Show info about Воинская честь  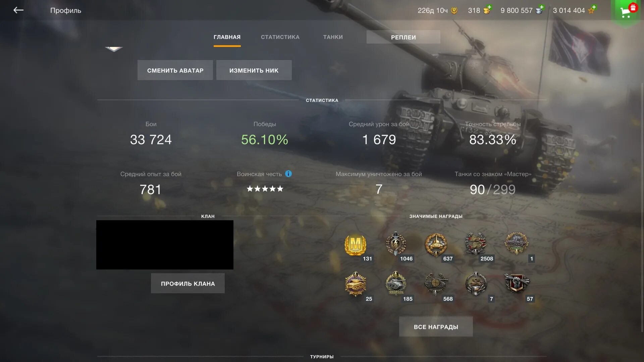click(288, 174)
